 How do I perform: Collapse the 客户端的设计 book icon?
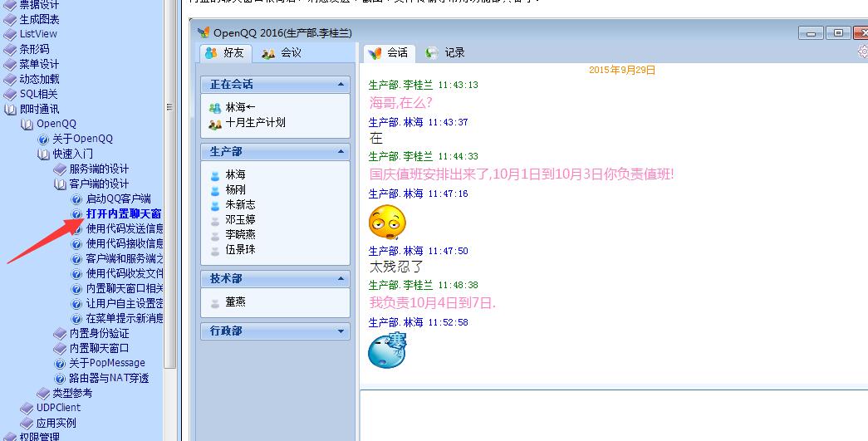pos(60,184)
